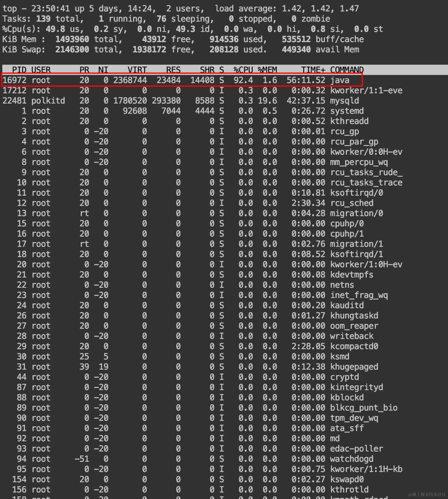The width and height of the screenshot is (448, 499).
Task: Click the cryptd process name
Action: tap(344, 377)
